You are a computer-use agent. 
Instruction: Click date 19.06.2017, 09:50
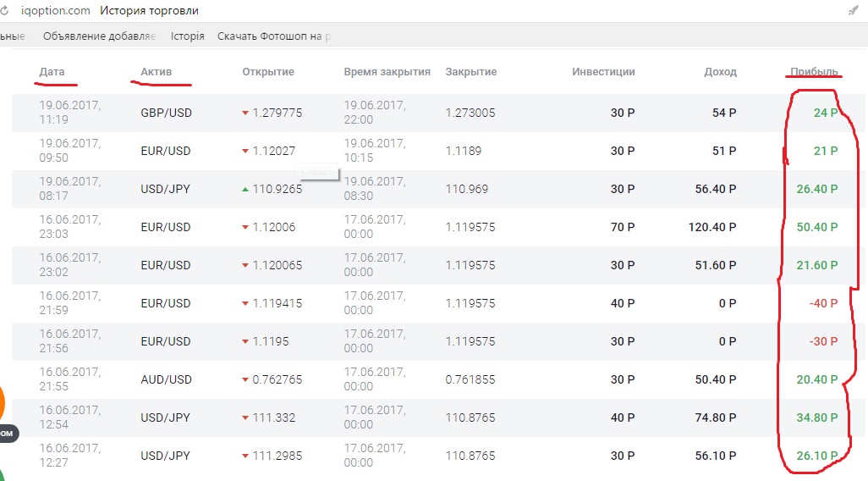[69, 151]
